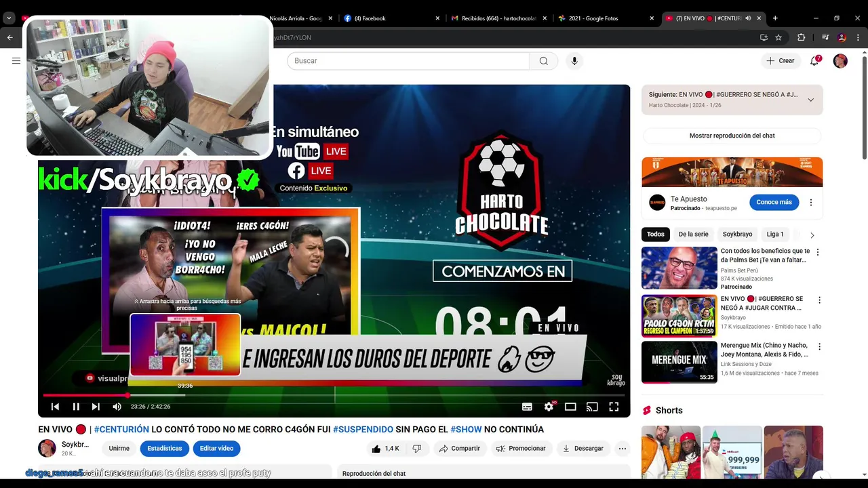
Task: Open options for GUERRERO SE NEGÓ video
Action: click(819, 300)
